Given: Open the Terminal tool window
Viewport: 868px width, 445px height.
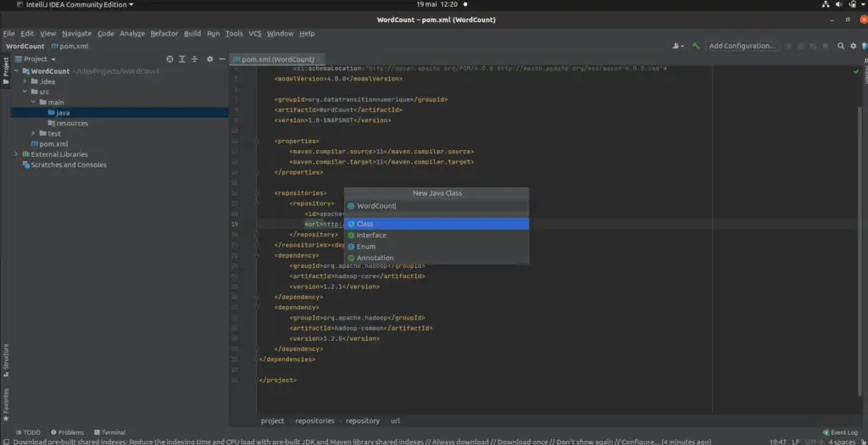Looking at the screenshot, I should [109, 432].
